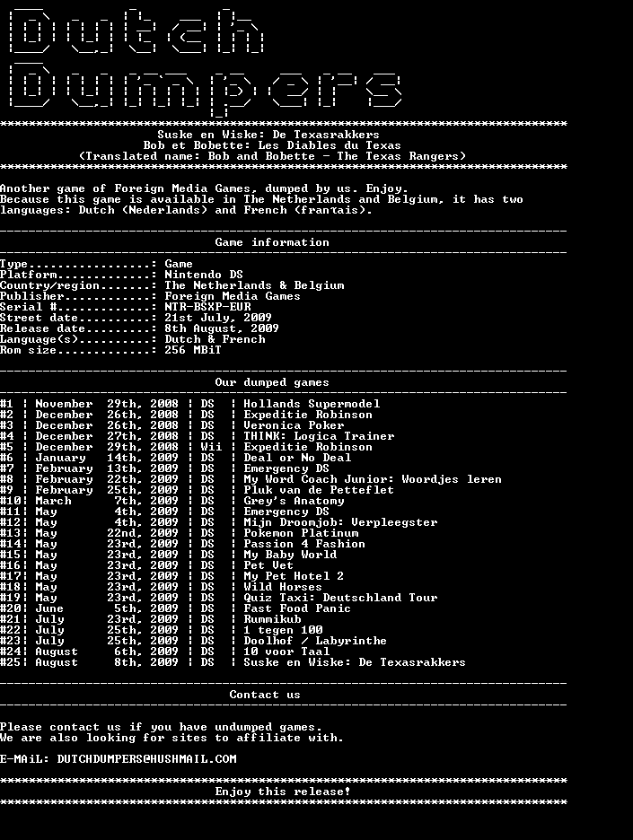Screen dimensions: 633x840
Task: Click the Rom size value "256 MBiT"
Action: coord(193,350)
